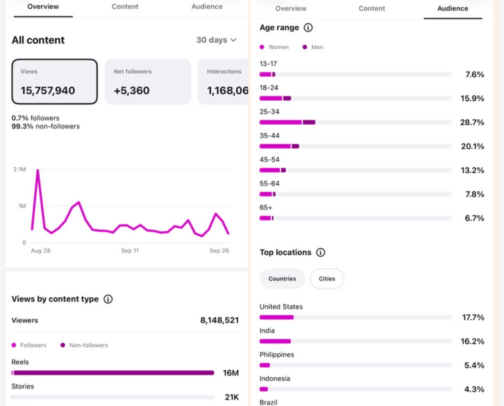The width and height of the screenshot is (504, 406).
Task: Open the Views by content type info icon
Action: coord(108,299)
